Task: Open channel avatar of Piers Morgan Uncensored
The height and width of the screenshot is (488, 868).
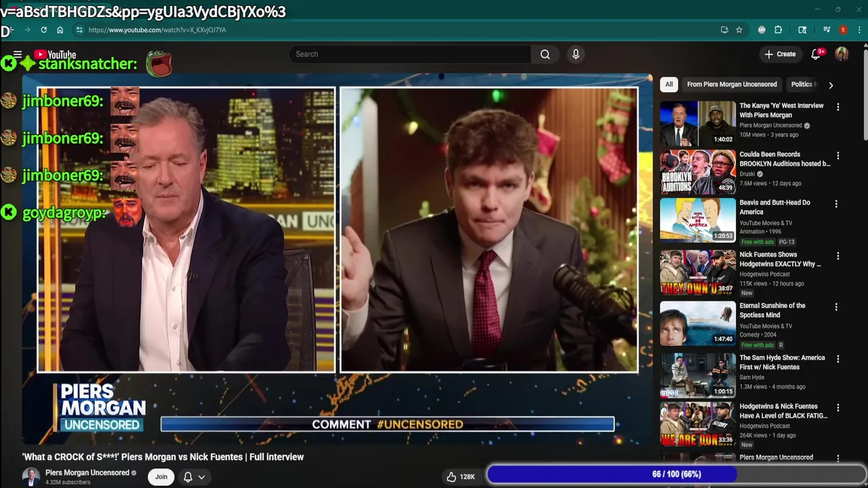Action: point(31,476)
